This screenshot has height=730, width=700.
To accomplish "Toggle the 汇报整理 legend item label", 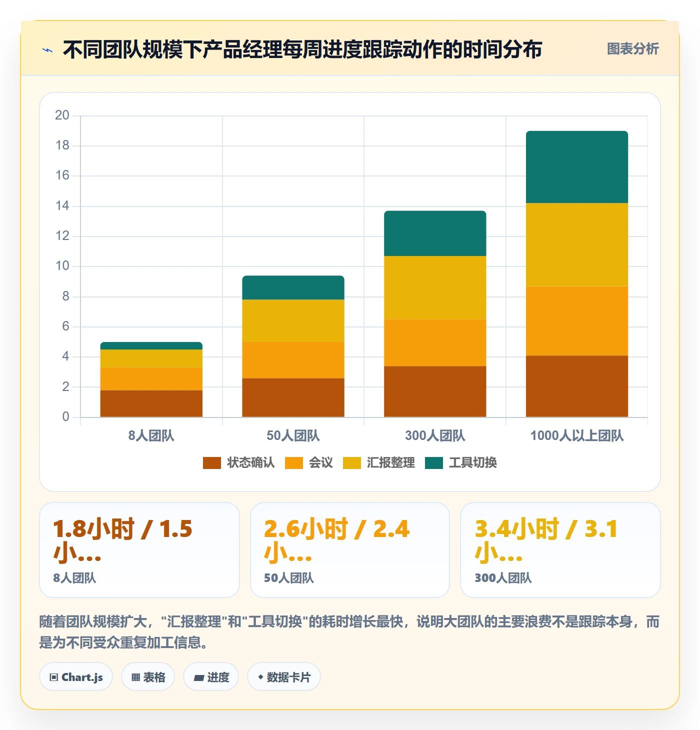I will click(391, 462).
